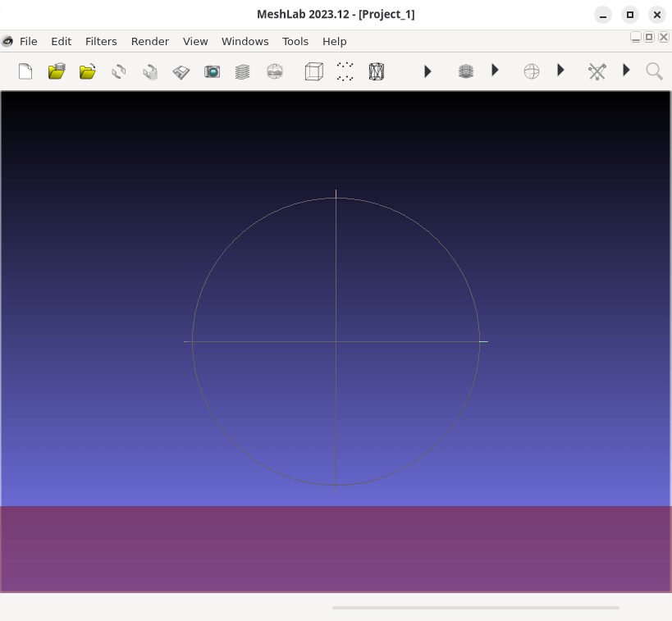Viewport: 672px width, 621px height.
Task: Expand overflow arrow after trackball globe icon
Action: click(560, 70)
